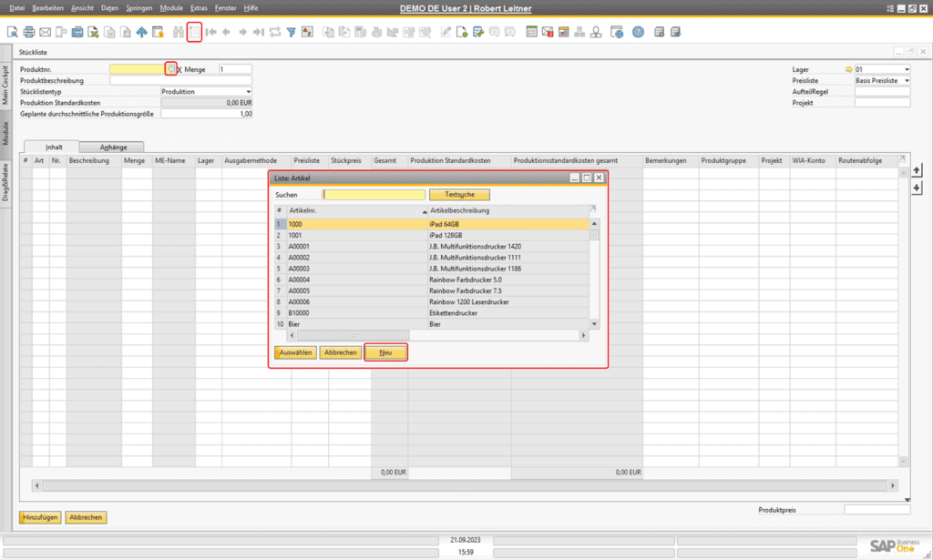Click the A-Z sort toolbar icon
Image resolution: width=933 pixels, height=560 pixels.
(x=307, y=32)
